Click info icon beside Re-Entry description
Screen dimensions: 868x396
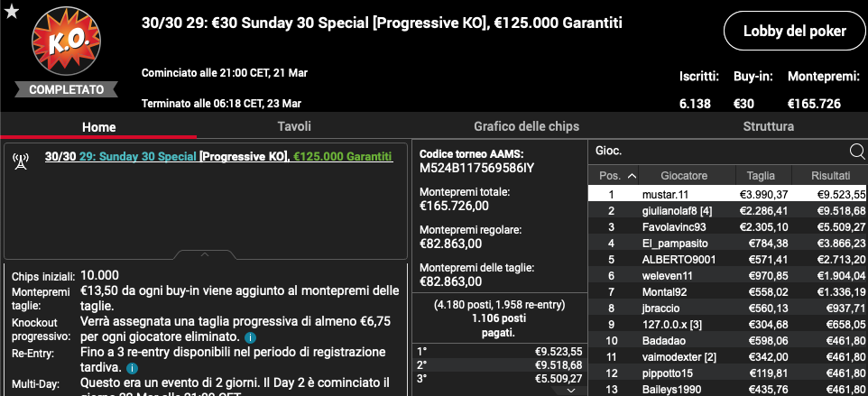coord(131,368)
